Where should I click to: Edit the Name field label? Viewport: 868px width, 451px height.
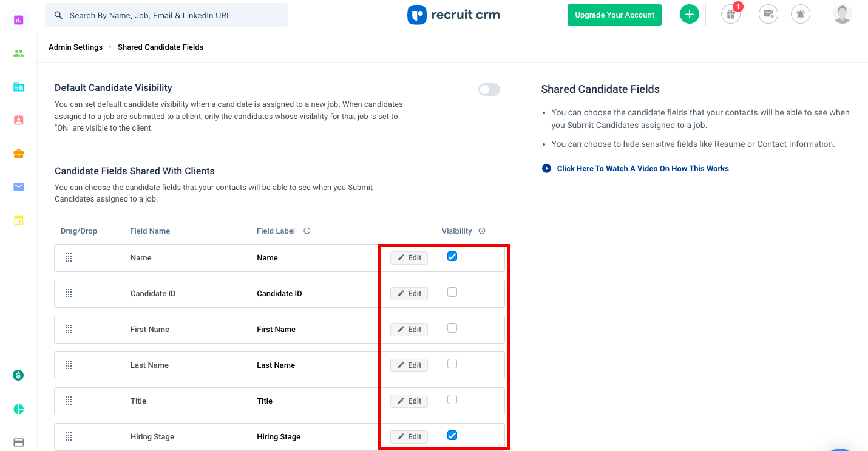(409, 258)
